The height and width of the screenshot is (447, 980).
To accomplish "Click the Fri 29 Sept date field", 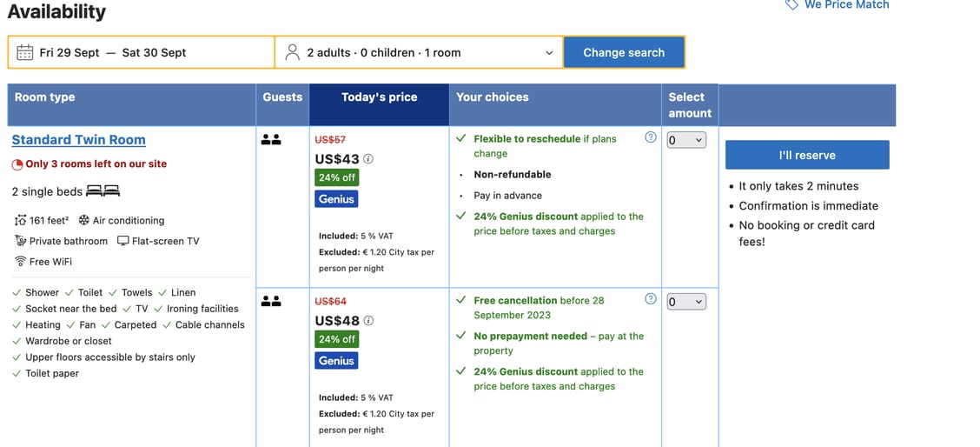I will tap(70, 52).
